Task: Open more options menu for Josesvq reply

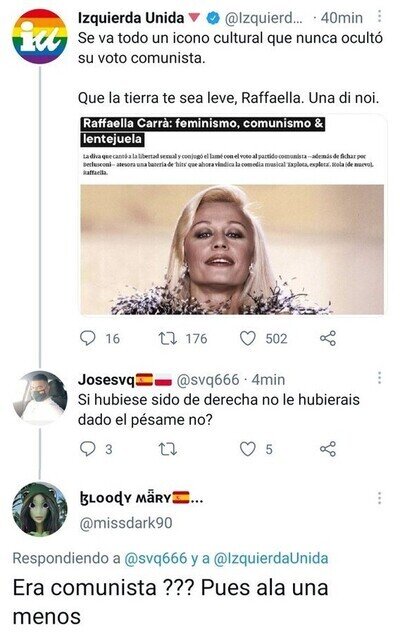Action: click(379, 377)
